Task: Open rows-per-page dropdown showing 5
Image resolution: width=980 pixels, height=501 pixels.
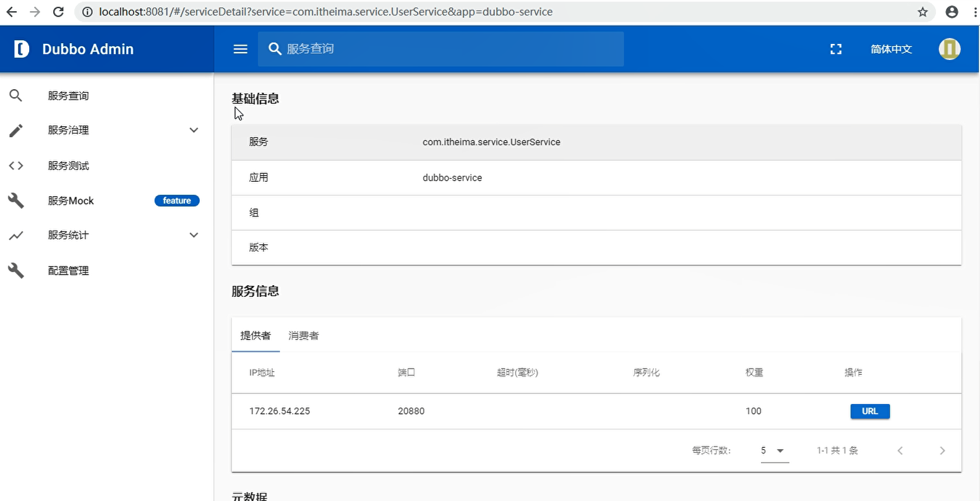Action: [x=774, y=450]
